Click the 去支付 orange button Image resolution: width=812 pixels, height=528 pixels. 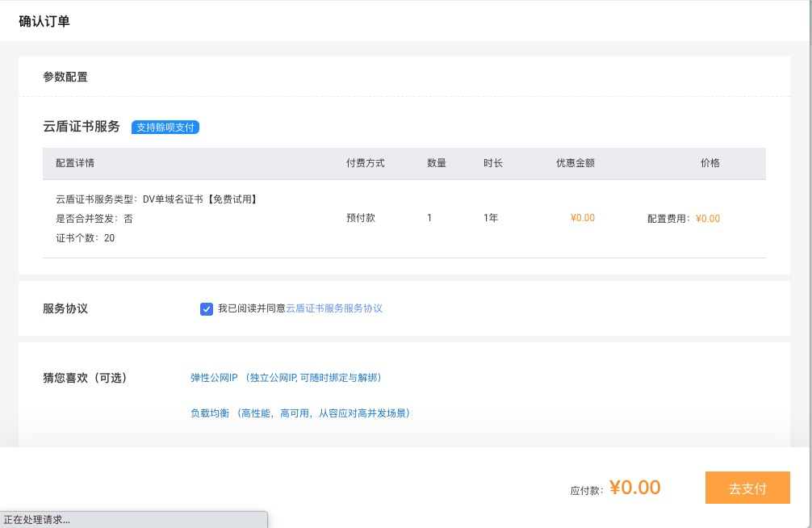point(747,488)
